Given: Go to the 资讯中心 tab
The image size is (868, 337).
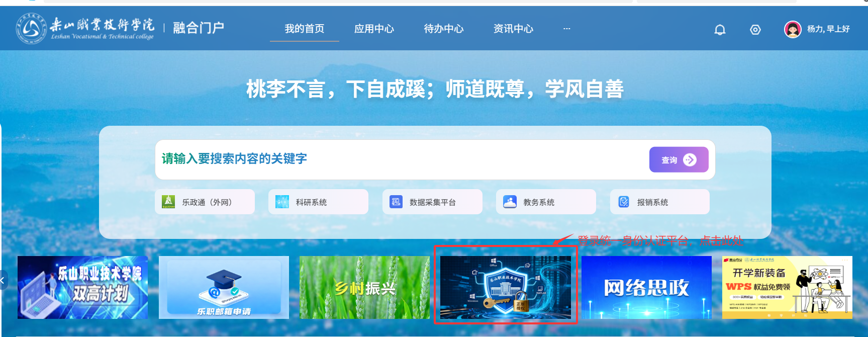Looking at the screenshot, I should point(513,29).
